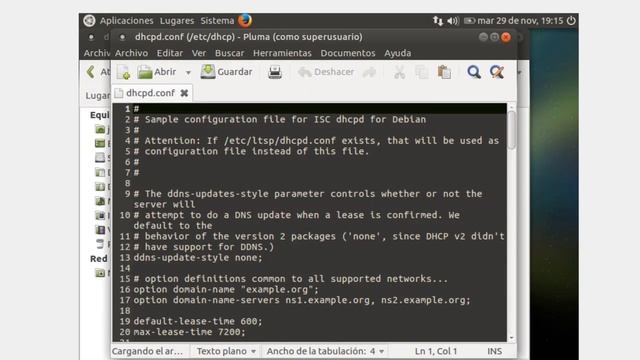The width and height of the screenshot is (640, 360).
Task: Click the redo arrow icon
Action: [x=369, y=72]
